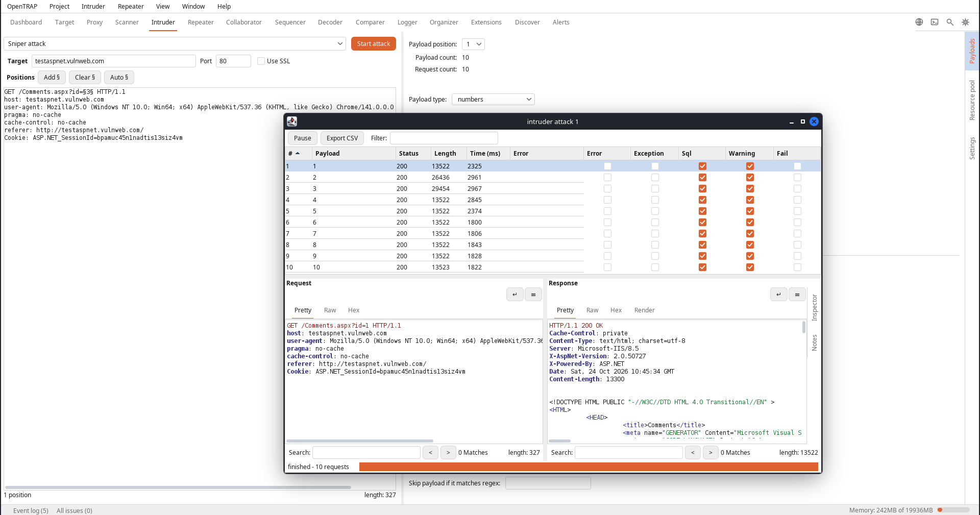Check the Error checkbox in row 3
Viewport: 980px width, 515px height.
(x=607, y=189)
